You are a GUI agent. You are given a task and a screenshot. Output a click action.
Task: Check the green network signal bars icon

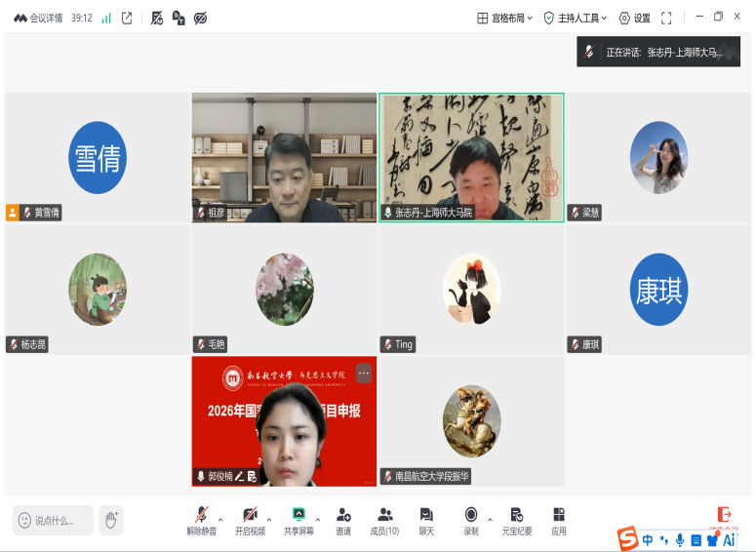point(106,19)
